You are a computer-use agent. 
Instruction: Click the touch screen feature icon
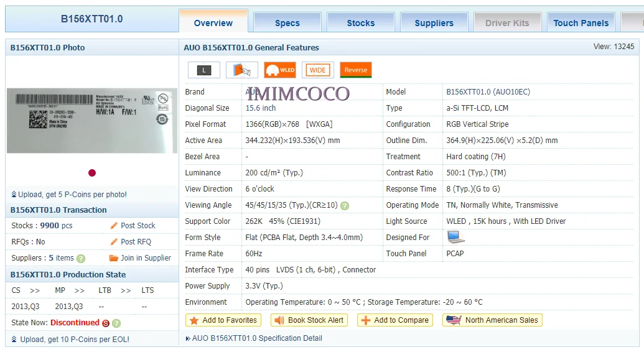coord(242,70)
